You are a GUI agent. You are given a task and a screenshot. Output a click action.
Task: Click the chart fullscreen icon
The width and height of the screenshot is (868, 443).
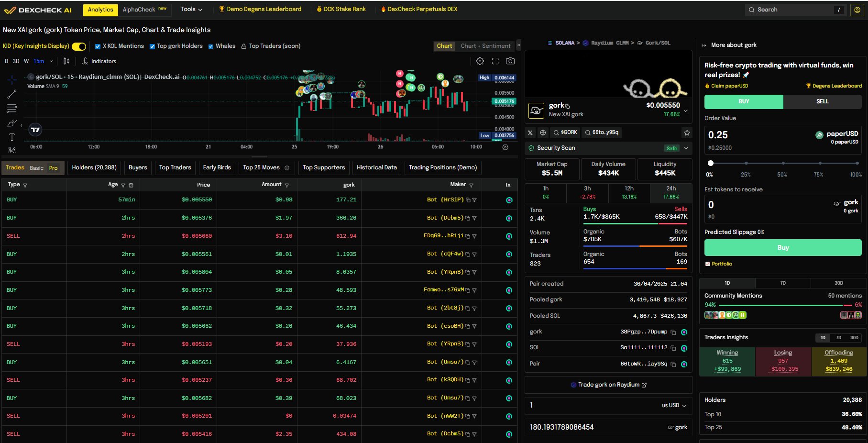coord(495,61)
